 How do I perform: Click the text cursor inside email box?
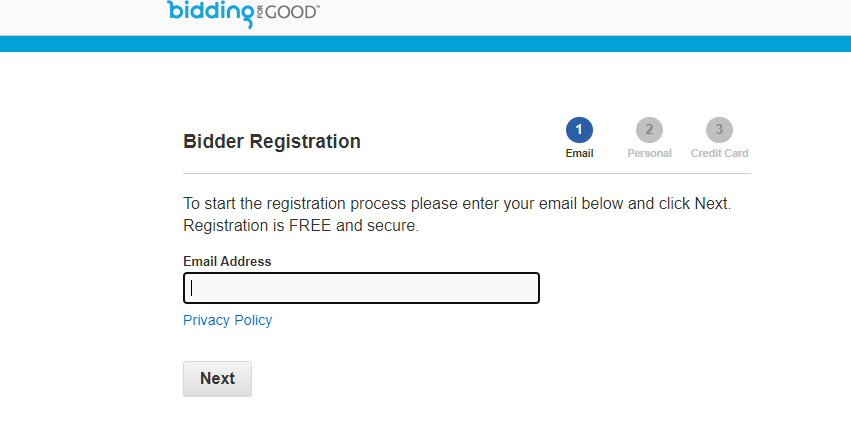[192, 288]
